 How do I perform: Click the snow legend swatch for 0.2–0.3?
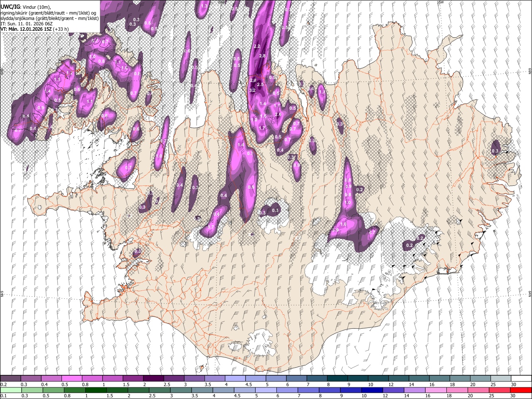11,378
